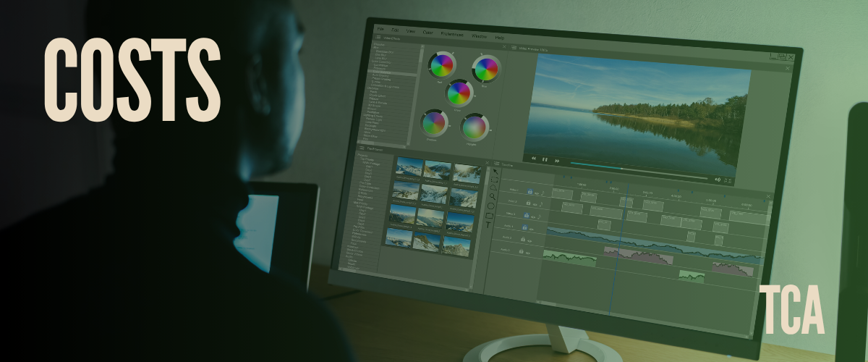Hide the Video 1 track with its eye icon

(x=537, y=193)
